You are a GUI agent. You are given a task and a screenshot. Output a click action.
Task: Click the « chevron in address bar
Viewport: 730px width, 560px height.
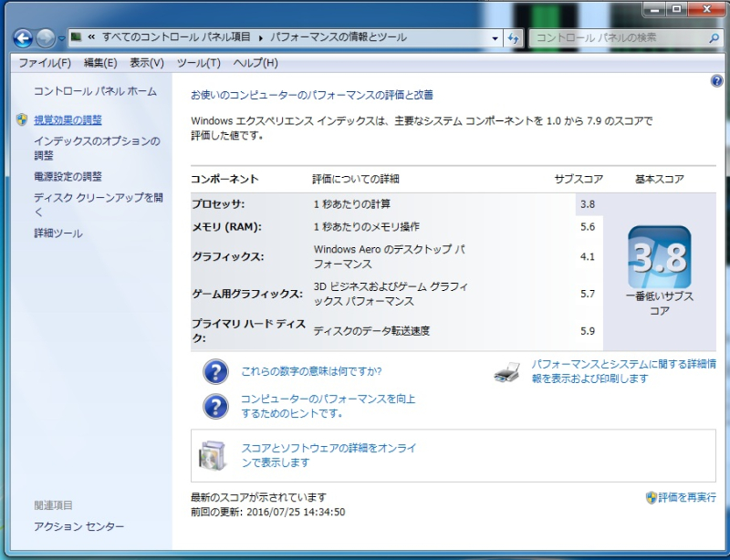91,36
